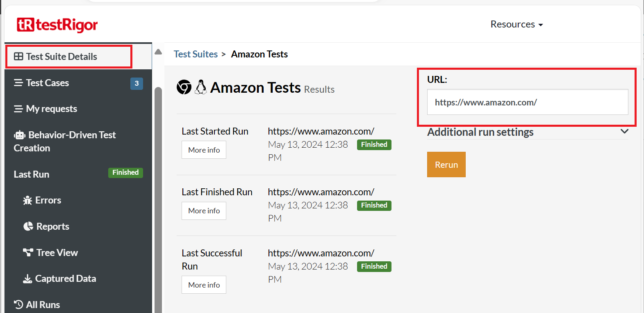Viewport: 644px width, 313px height.
Task: Click the Captured Data download icon
Action: [27, 279]
